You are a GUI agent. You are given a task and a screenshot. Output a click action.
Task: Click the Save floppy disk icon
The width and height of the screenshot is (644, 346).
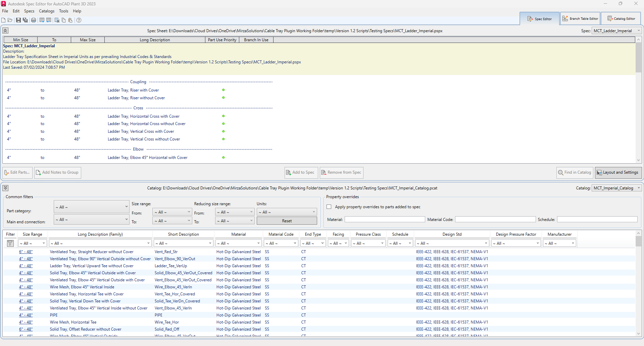pyautogui.click(x=18, y=20)
